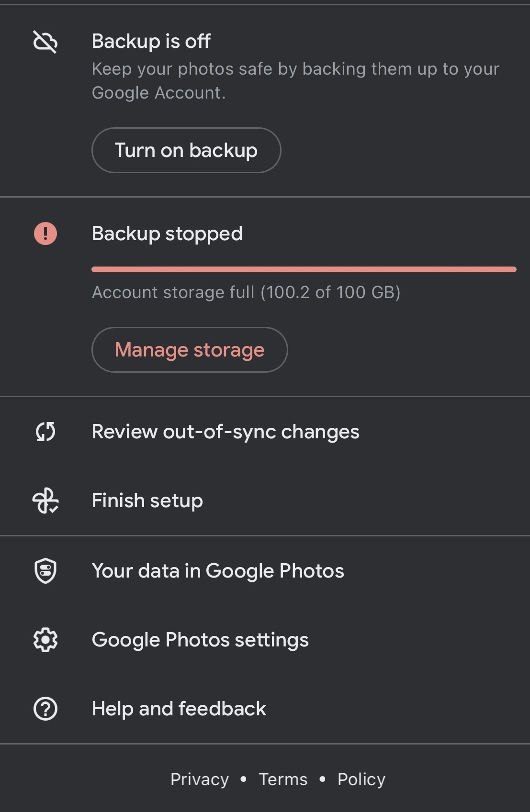Open Your data in Google Photos
The height and width of the screenshot is (812, 530).
pos(218,571)
